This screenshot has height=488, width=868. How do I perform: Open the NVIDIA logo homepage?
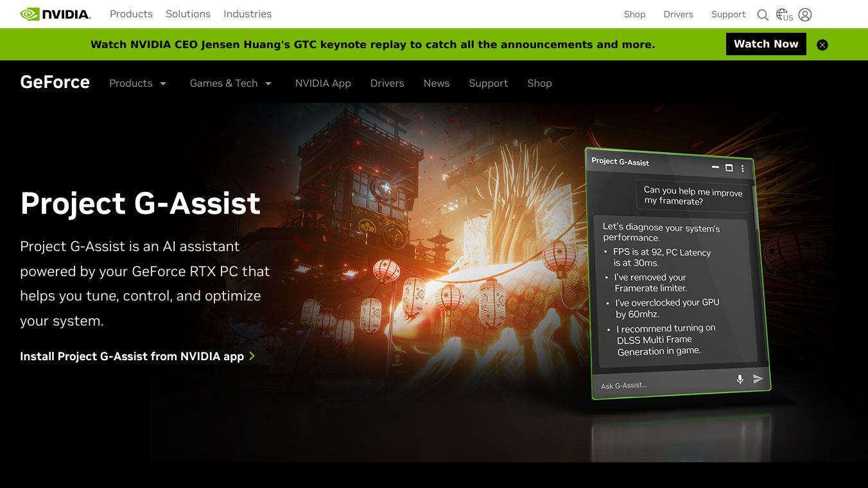tap(55, 14)
